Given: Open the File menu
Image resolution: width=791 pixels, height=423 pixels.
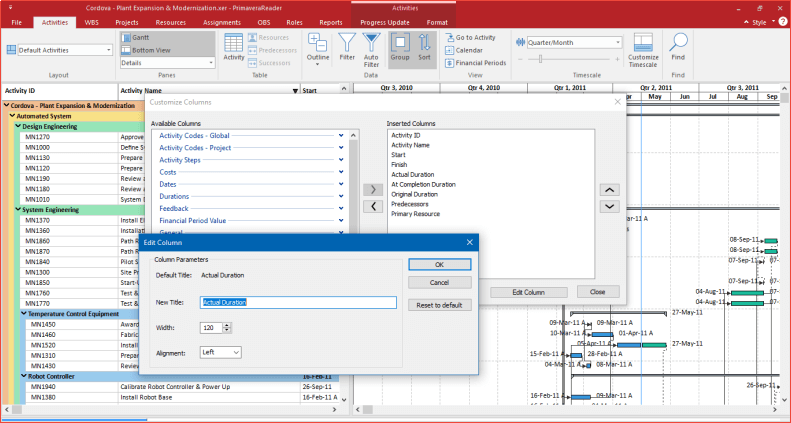Looking at the screenshot, I should coord(17,22).
